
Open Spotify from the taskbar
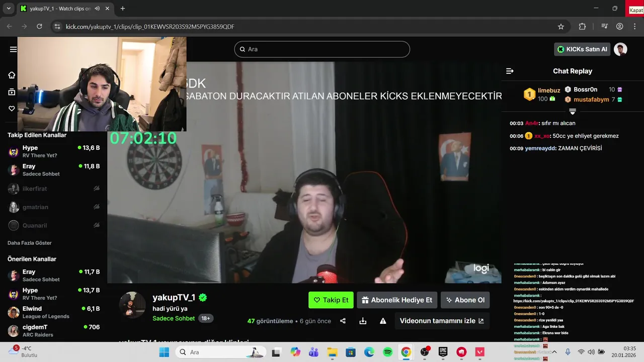(x=387, y=352)
